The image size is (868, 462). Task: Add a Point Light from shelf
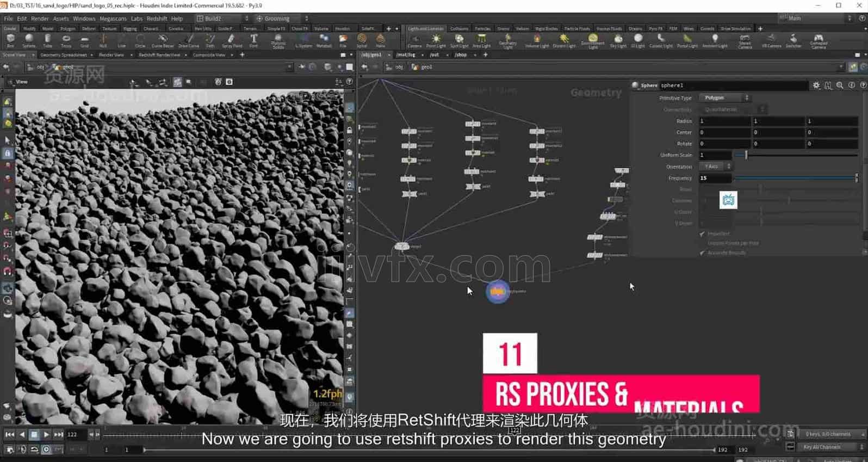pyautogui.click(x=436, y=41)
